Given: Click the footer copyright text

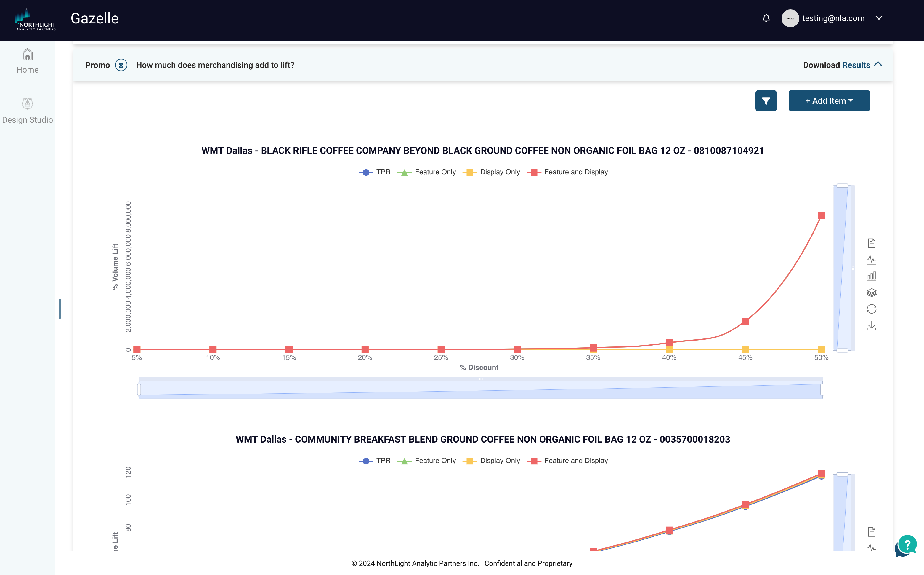Looking at the screenshot, I should tap(462, 563).
